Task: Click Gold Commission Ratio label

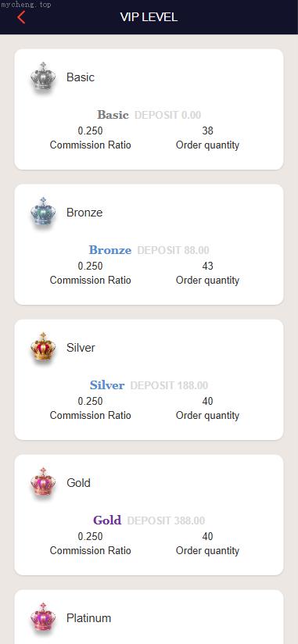Action: (x=91, y=551)
